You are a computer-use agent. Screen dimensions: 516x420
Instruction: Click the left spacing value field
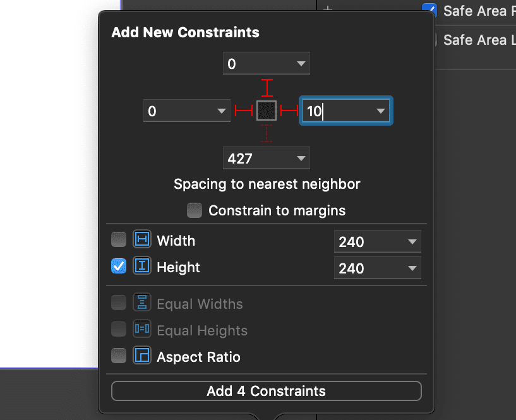(179, 112)
